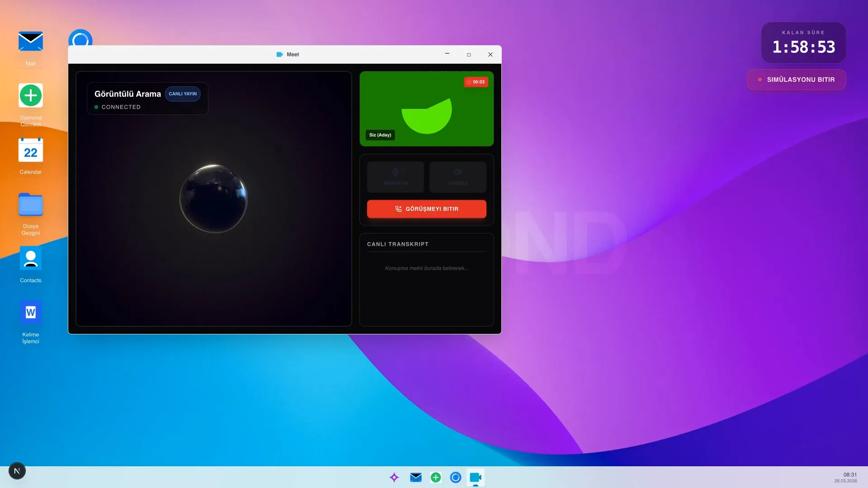
Task: End the call with Görüşmeyi Bitir
Action: click(427, 209)
